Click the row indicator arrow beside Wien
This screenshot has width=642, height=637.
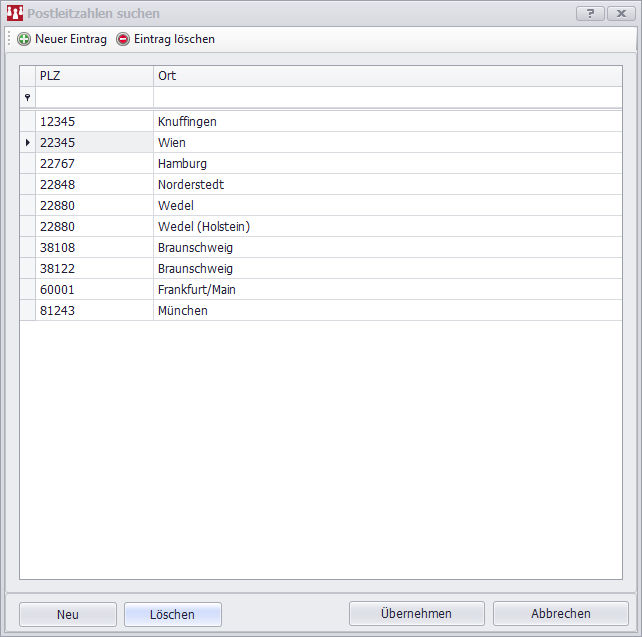click(27, 143)
